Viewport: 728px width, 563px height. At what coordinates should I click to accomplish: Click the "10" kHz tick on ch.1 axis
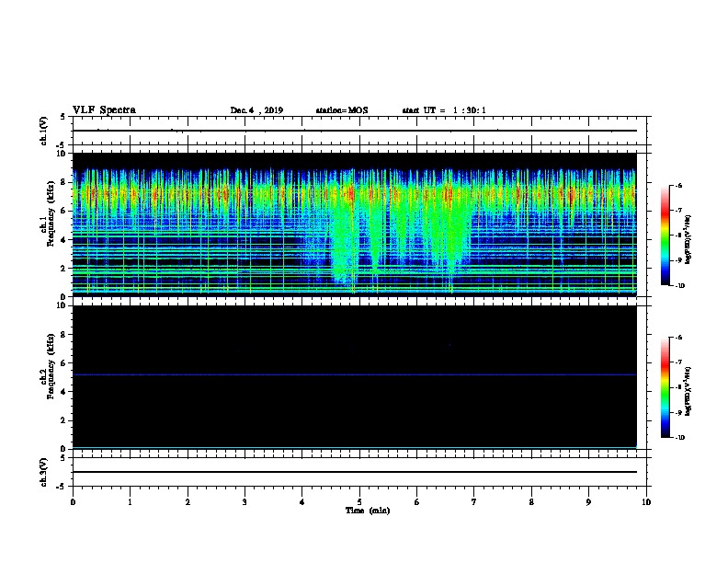point(62,154)
